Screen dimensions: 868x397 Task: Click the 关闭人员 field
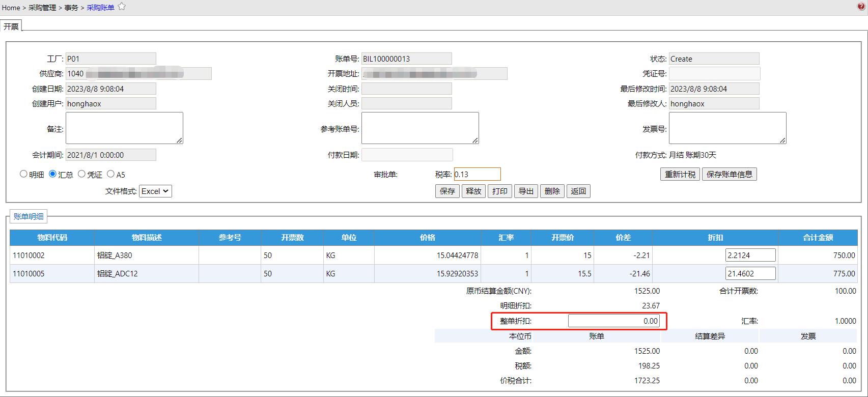[x=406, y=104]
